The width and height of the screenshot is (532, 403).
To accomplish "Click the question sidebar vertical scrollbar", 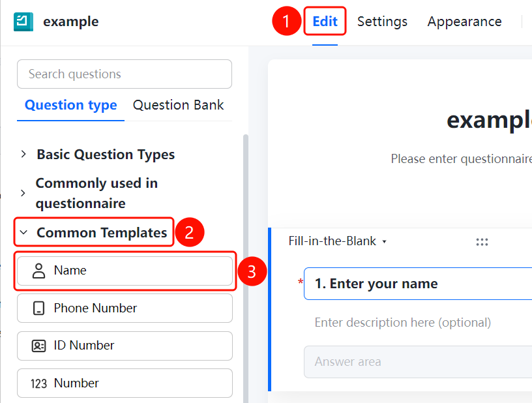I will point(246,268).
